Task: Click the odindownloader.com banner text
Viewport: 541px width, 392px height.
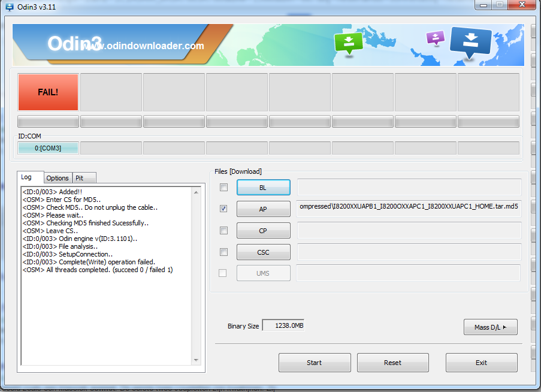Action: coord(144,46)
